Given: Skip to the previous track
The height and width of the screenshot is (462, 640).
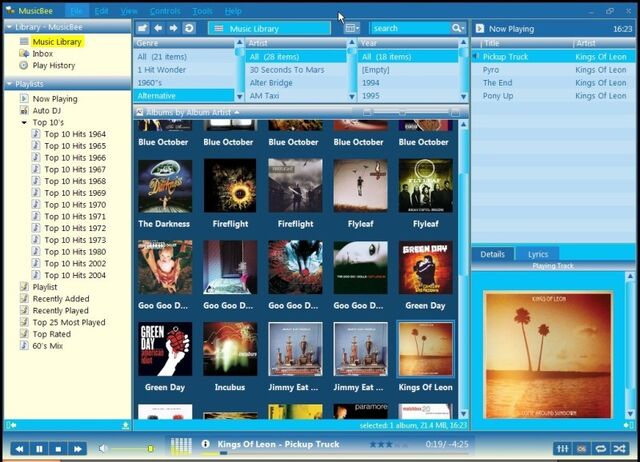Looking at the screenshot, I should (x=19, y=449).
